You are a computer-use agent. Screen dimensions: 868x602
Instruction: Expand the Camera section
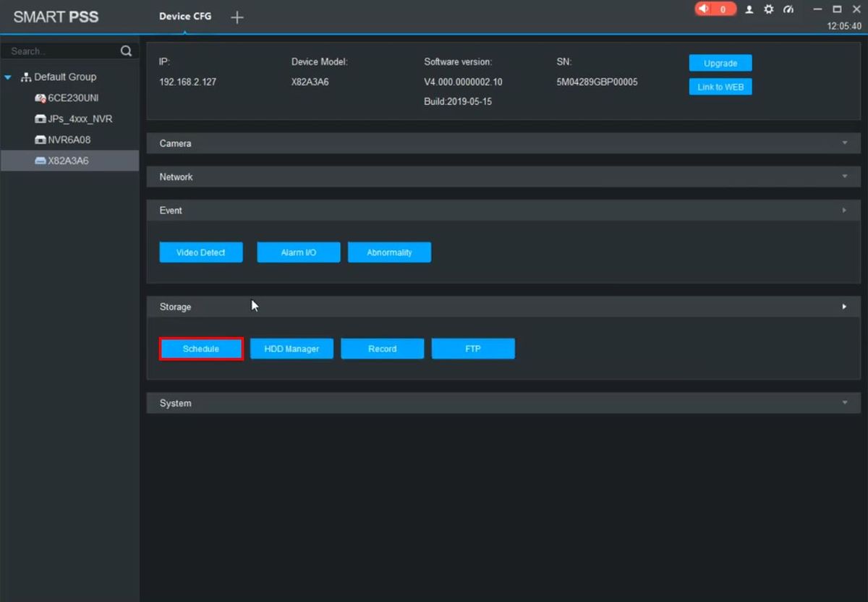click(x=844, y=143)
